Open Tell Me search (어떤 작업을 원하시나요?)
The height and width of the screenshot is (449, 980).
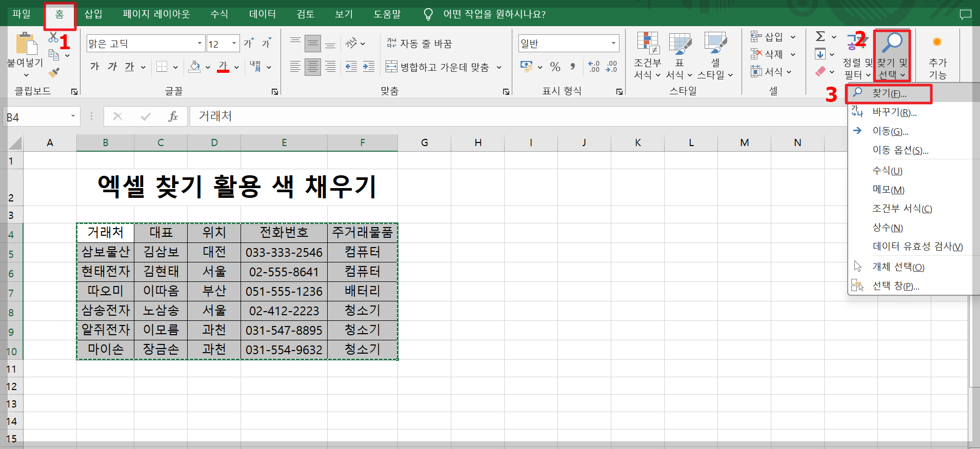[x=494, y=14]
